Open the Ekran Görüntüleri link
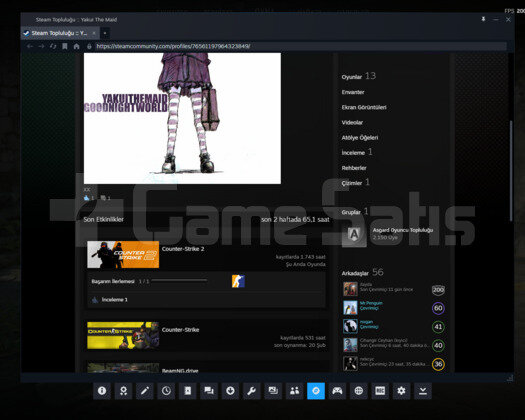525x420 pixels. pos(364,107)
